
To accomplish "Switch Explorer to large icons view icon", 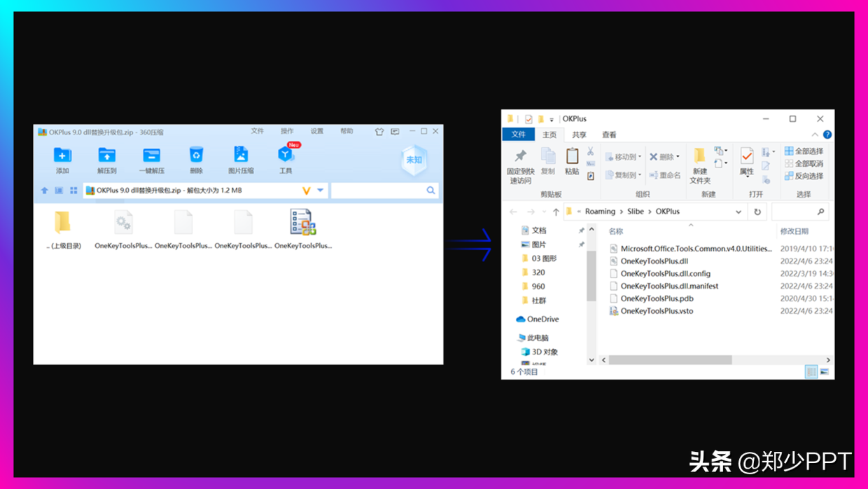I will [824, 372].
